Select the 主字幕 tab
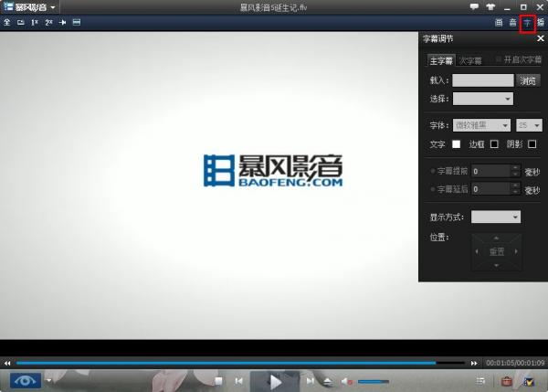Viewport: 548px width, 392px height. pyautogui.click(x=441, y=60)
